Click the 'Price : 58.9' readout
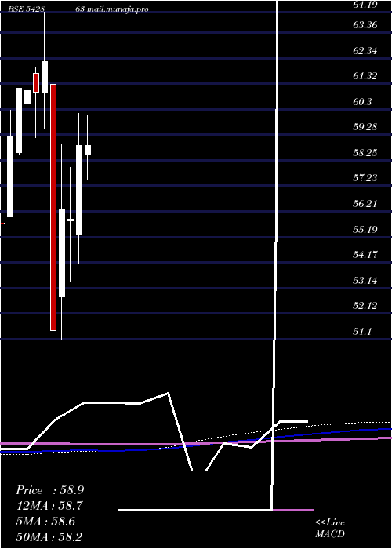The width and height of the screenshot is (392, 549). (x=50, y=490)
